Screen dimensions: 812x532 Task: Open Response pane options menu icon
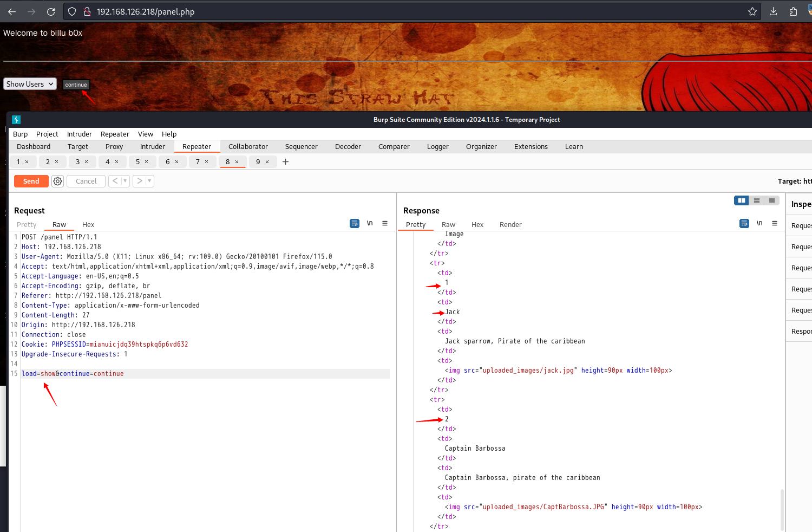pos(775,223)
